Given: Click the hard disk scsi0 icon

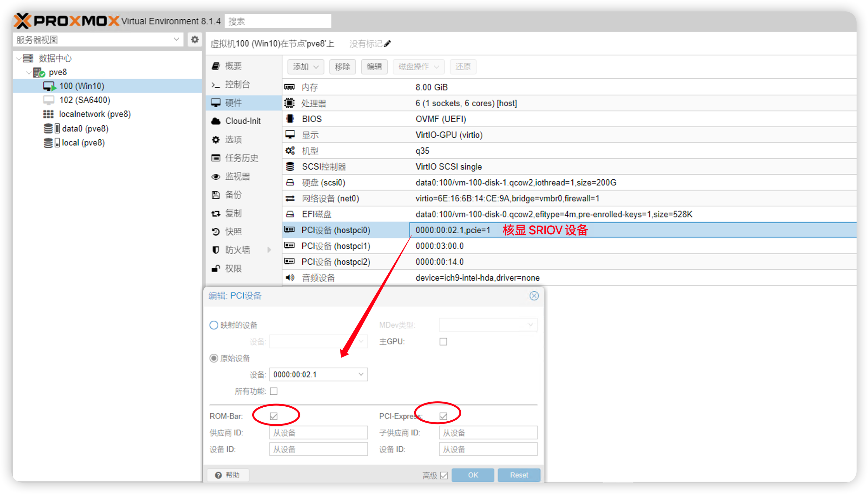Looking at the screenshot, I should pos(290,183).
